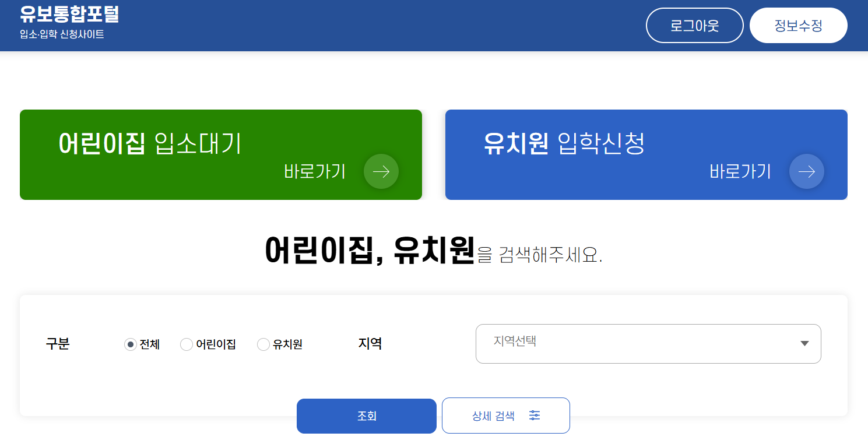The width and height of the screenshot is (868, 447).
Task: Click the 유보통합포털 site logo
Action: coord(69,13)
